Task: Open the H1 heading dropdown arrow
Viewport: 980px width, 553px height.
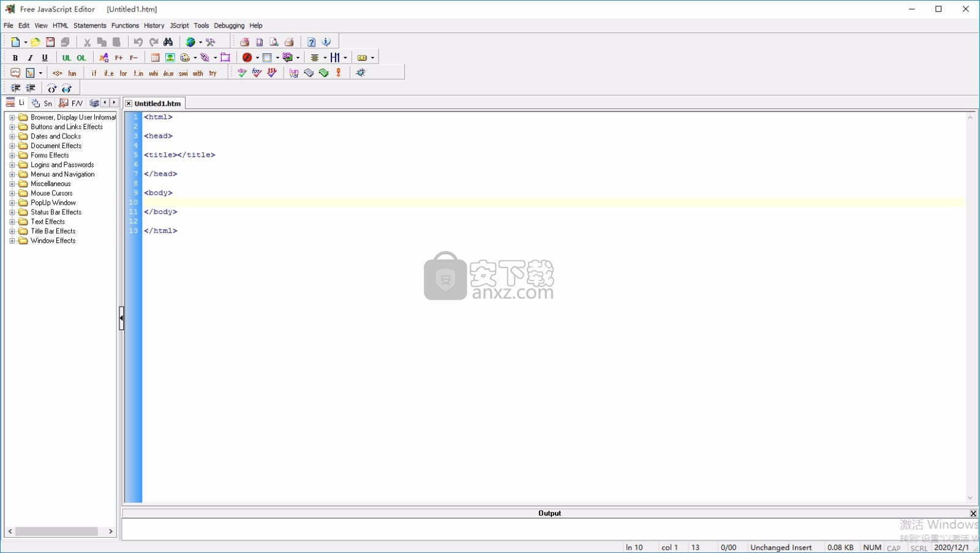Action: [x=345, y=58]
